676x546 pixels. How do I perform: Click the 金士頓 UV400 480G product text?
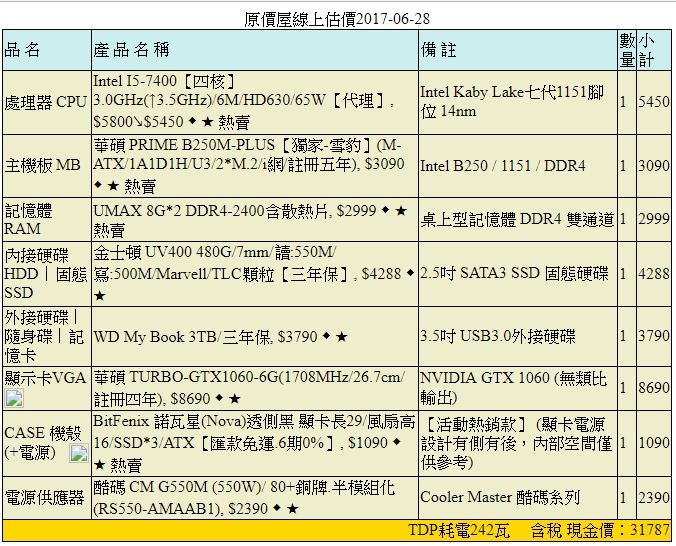(254, 274)
